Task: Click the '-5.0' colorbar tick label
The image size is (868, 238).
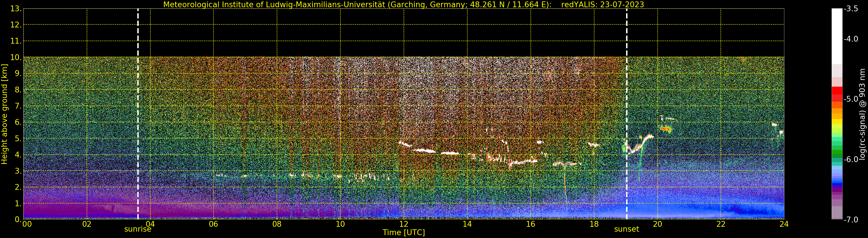Action: pyautogui.click(x=851, y=99)
